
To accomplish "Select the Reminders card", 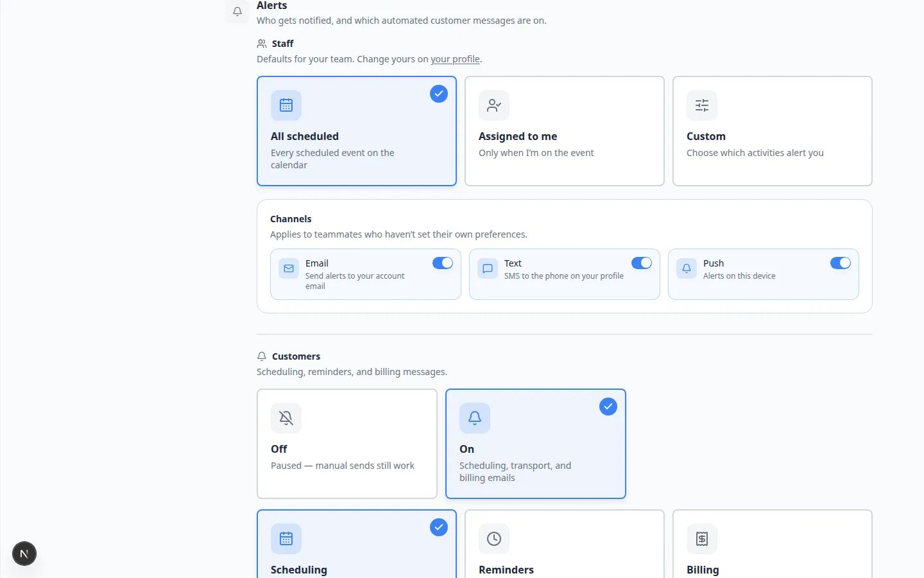I will [565, 544].
